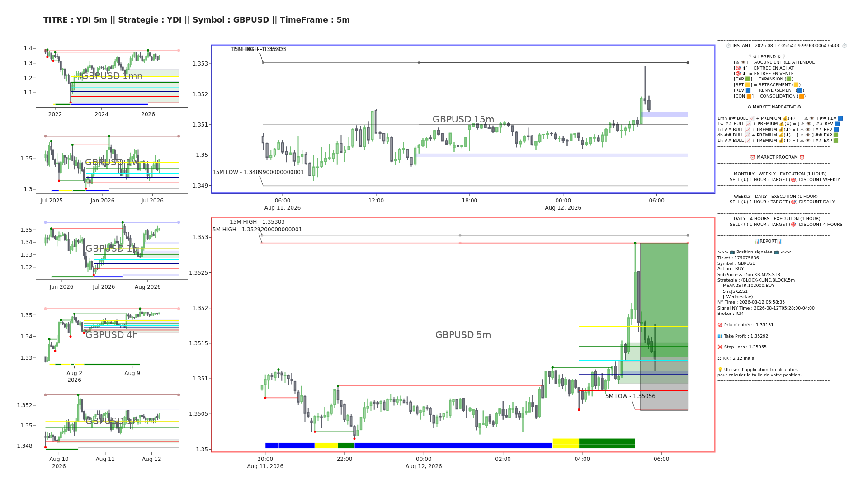Click the blue square inside the RENVERSEMENT parentheses

799,90
